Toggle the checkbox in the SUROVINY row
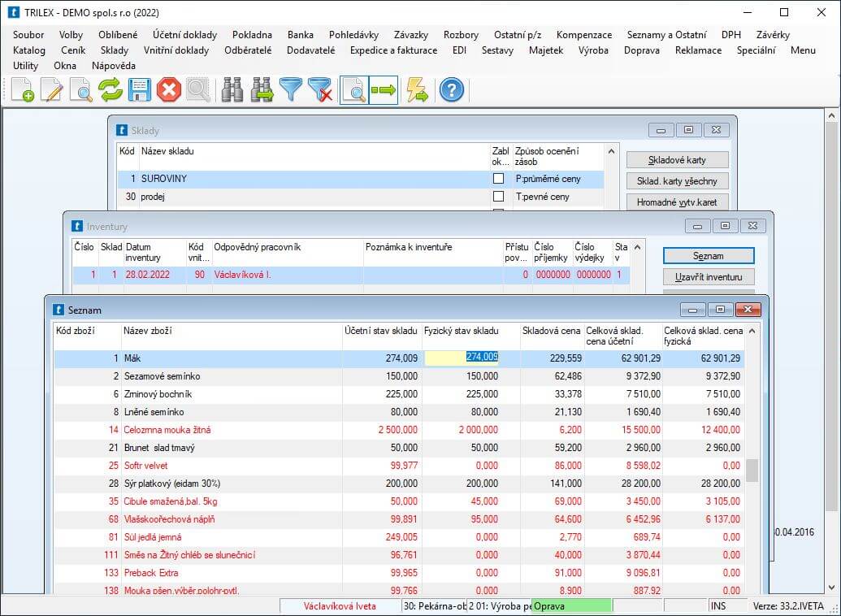The height and width of the screenshot is (616, 841). pyautogui.click(x=498, y=179)
